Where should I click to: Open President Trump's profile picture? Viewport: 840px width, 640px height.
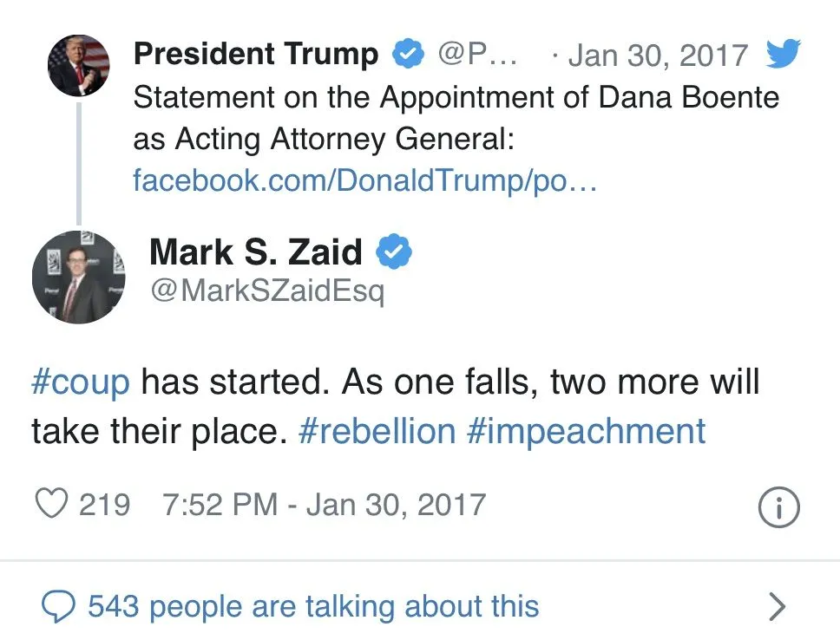pyautogui.click(x=78, y=66)
